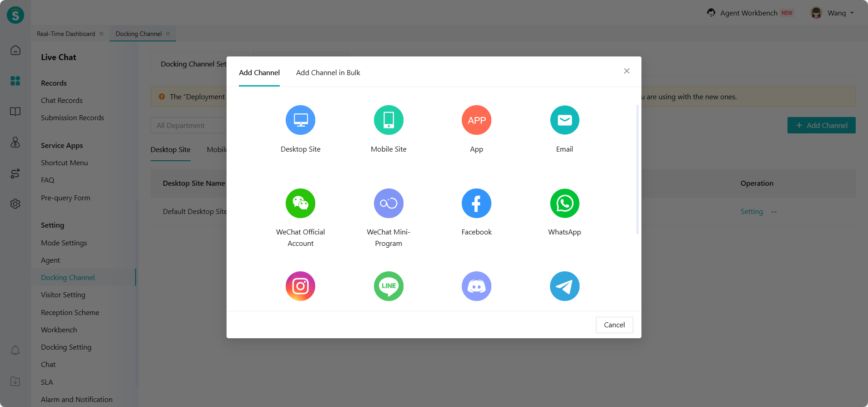Close the Add Channel dialog
Image resolution: width=868 pixels, height=407 pixels.
[626, 71]
